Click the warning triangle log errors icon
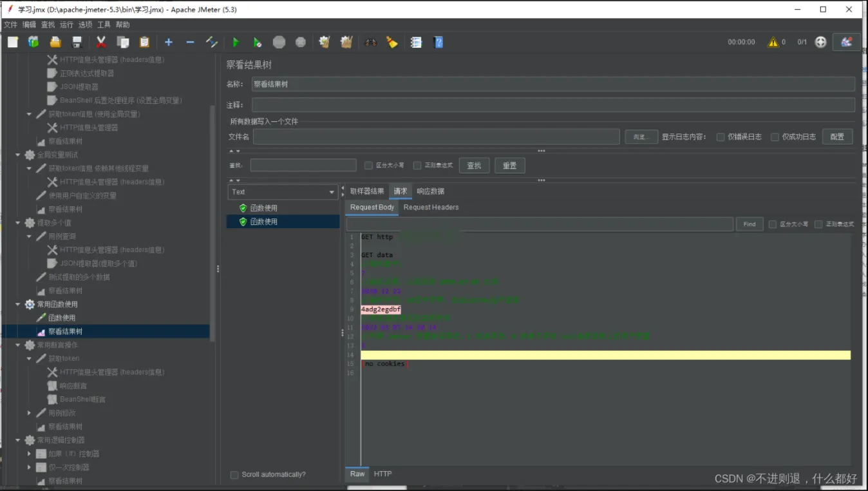 pos(773,42)
